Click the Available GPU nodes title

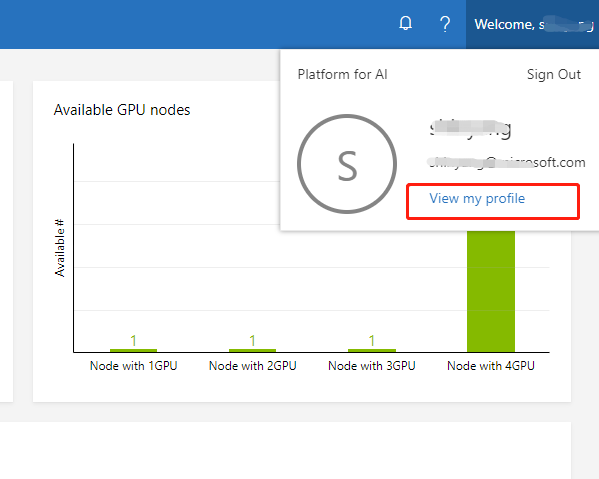point(122,110)
